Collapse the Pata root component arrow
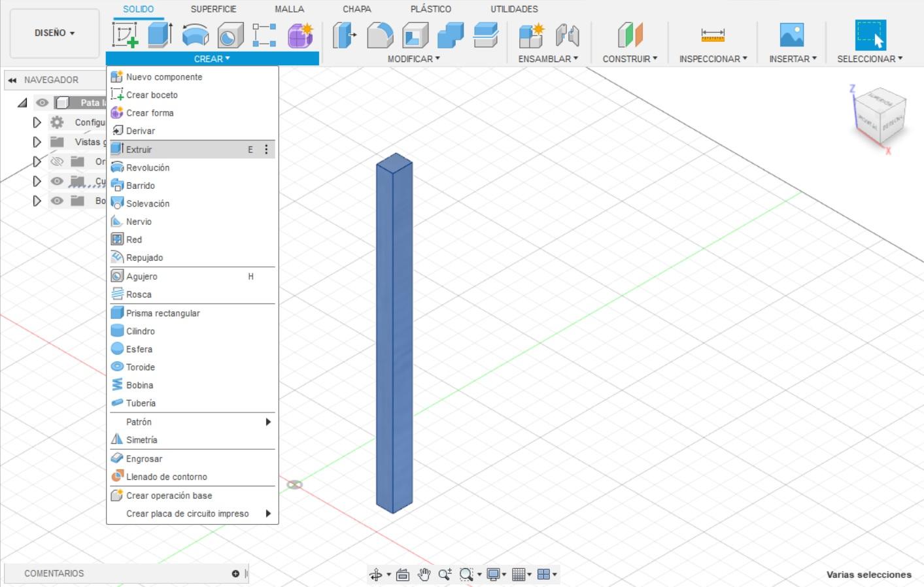Image resolution: width=924 pixels, height=587 pixels. click(23, 103)
